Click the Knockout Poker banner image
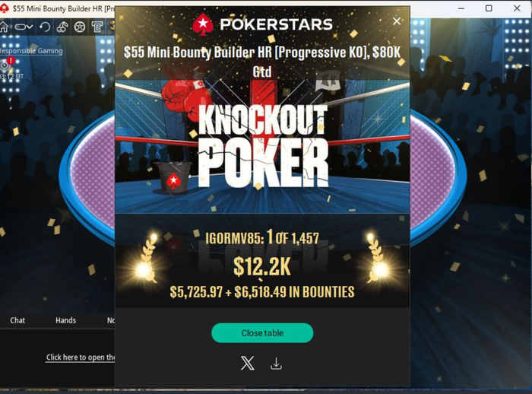 pyautogui.click(x=262, y=146)
